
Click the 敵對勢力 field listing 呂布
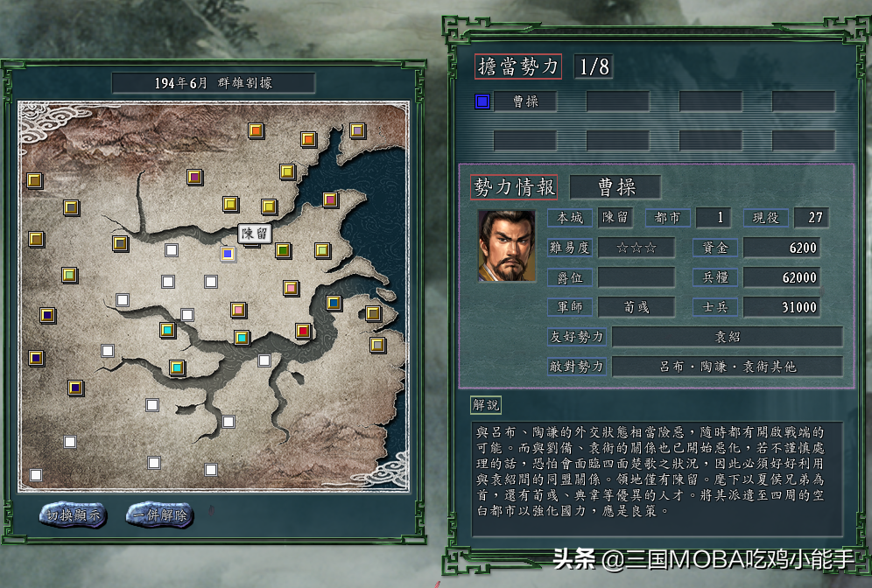(728, 367)
